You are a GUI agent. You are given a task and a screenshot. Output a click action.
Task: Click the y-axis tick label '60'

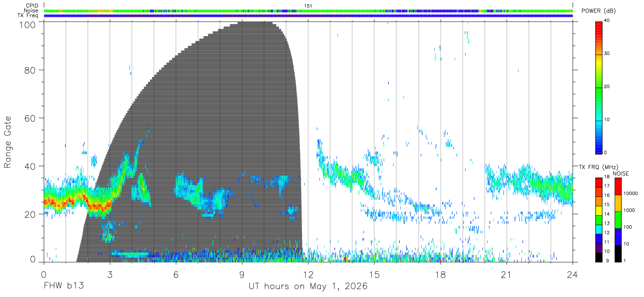pyautogui.click(x=29, y=118)
